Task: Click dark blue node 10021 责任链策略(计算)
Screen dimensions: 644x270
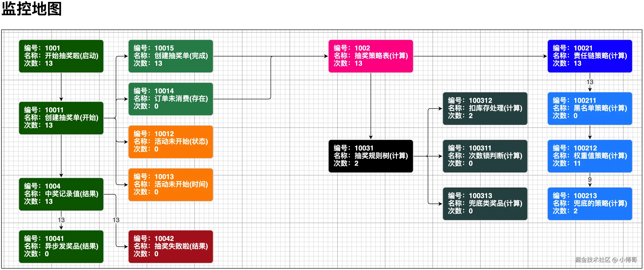Action: [589, 56]
